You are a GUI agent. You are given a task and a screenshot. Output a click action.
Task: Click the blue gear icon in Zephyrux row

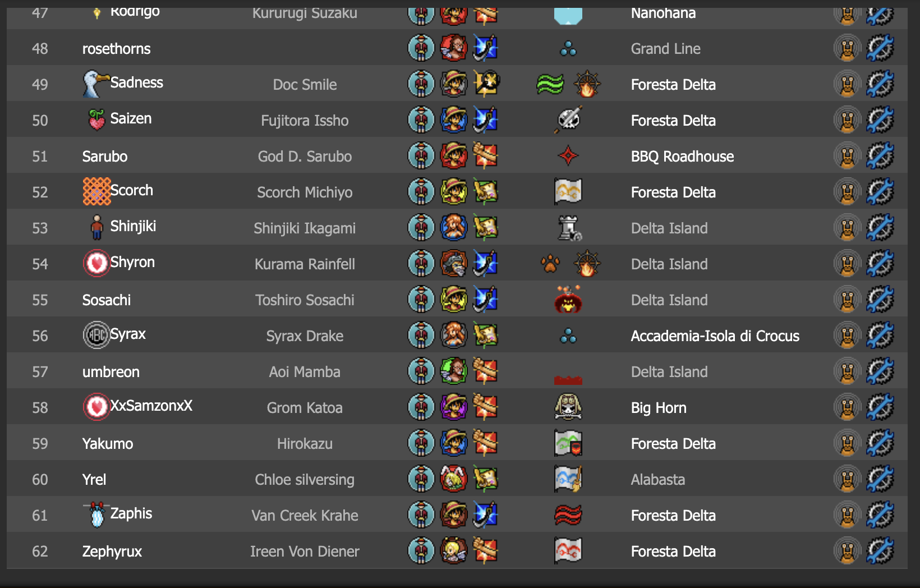tap(880, 551)
